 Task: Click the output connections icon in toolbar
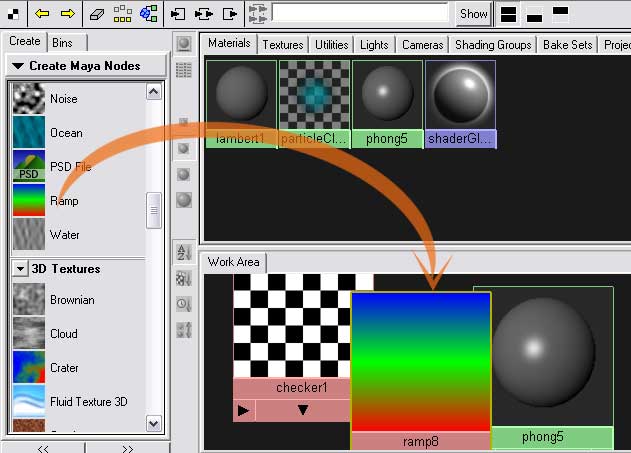point(230,14)
